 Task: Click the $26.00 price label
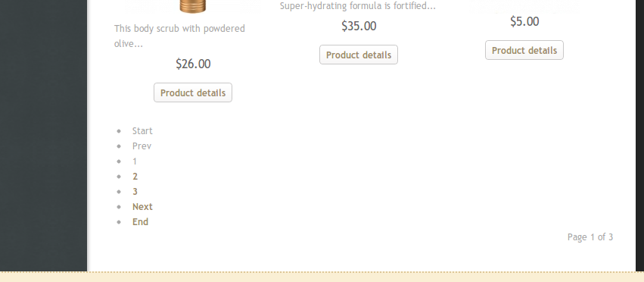tap(193, 64)
